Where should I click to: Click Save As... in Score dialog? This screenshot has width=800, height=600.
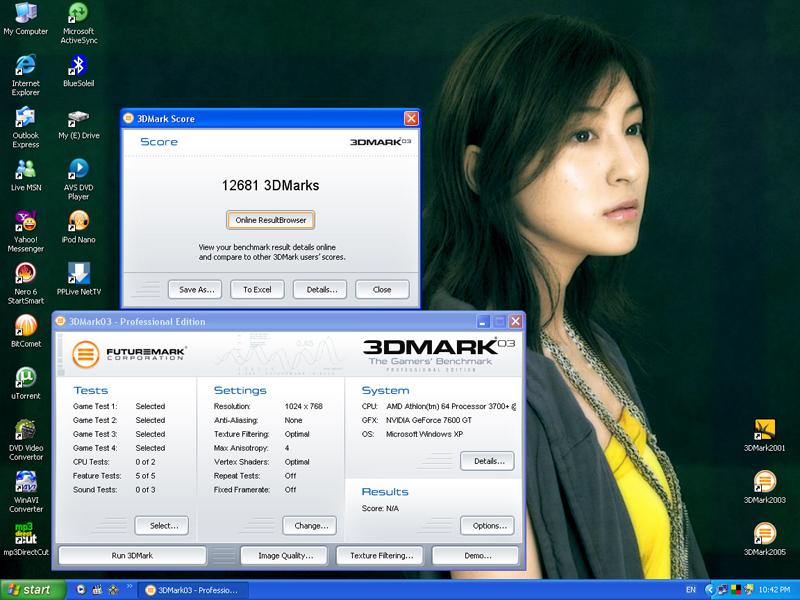click(x=195, y=289)
